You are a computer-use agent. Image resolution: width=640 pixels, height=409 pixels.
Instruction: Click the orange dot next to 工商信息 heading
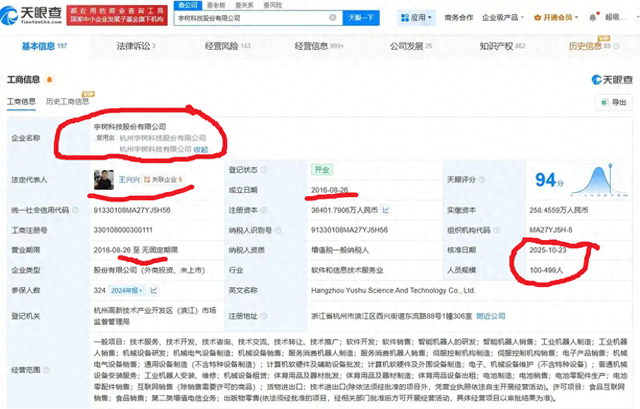49,79
